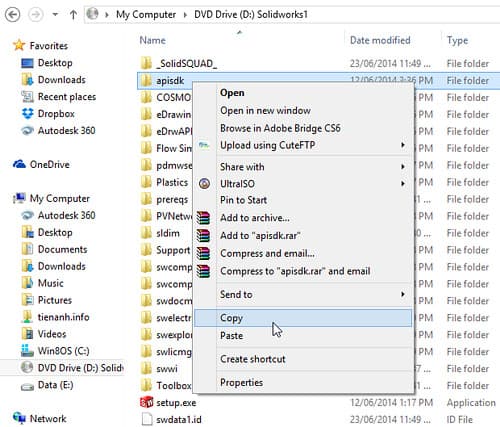Sort by Date modified column header
Screen dimensions: 500x427
(380, 40)
